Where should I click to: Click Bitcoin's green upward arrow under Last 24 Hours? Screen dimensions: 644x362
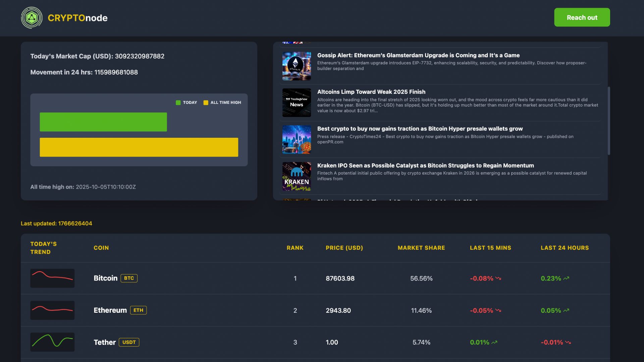click(566, 278)
